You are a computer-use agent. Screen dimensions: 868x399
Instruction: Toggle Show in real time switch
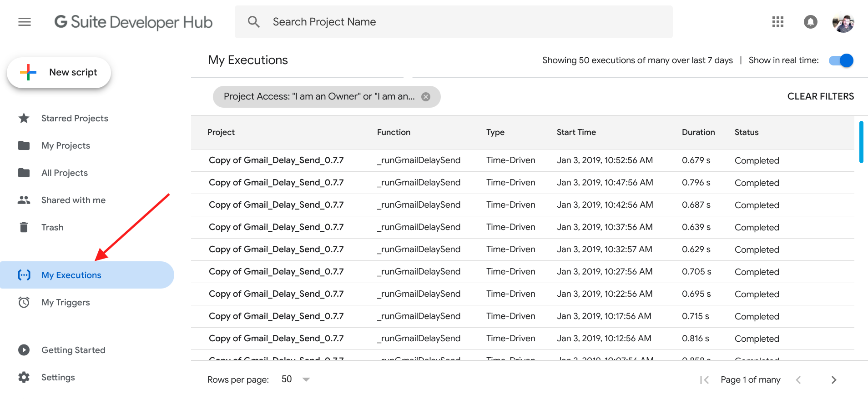point(841,60)
